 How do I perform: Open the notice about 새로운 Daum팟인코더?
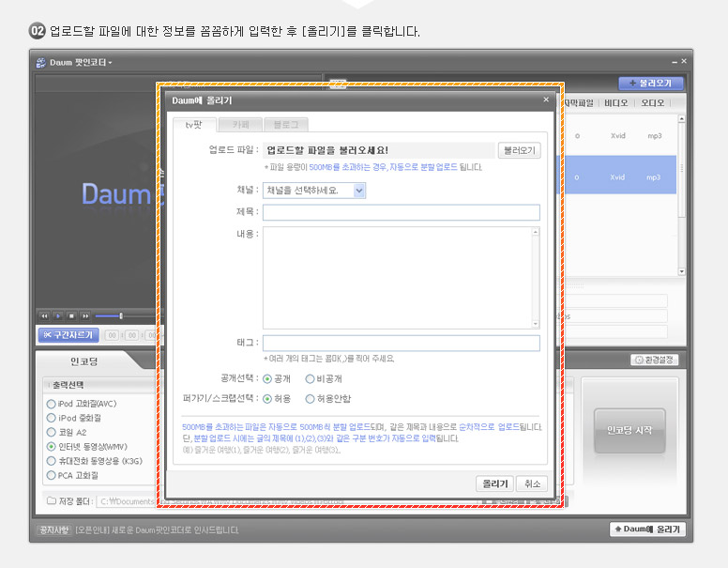click(157, 530)
